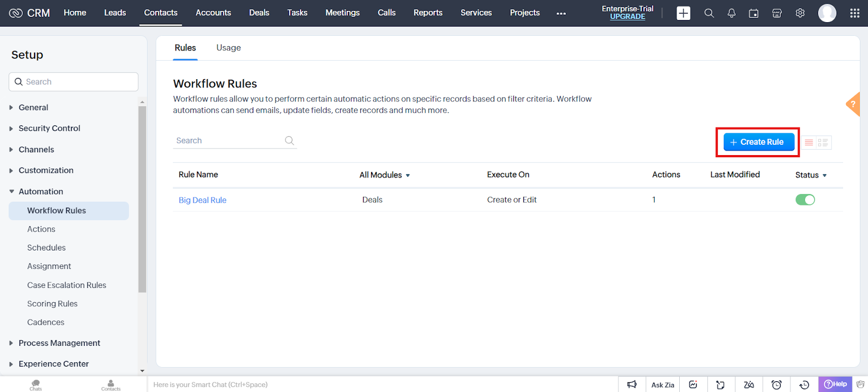
Task: Focus the Setup search field
Action: tap(74, 82)
